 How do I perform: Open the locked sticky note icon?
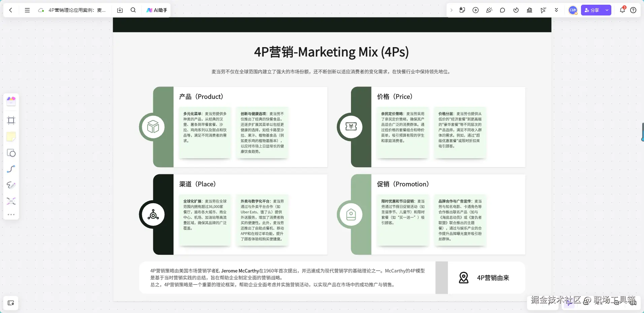tap(462, 10)
